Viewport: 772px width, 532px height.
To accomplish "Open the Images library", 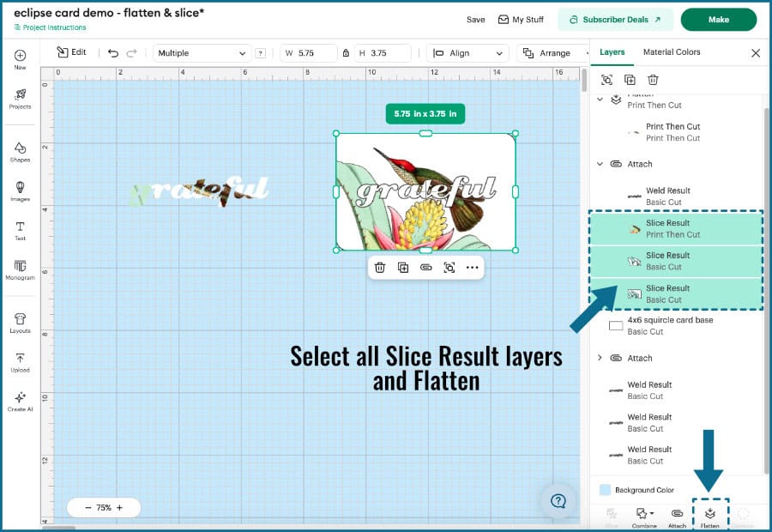I will [x=20, y=191].
